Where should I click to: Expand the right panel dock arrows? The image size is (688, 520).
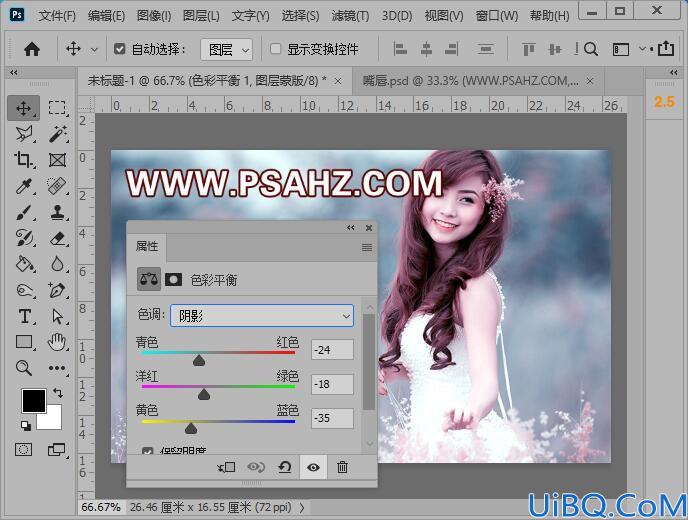(674, 72)
